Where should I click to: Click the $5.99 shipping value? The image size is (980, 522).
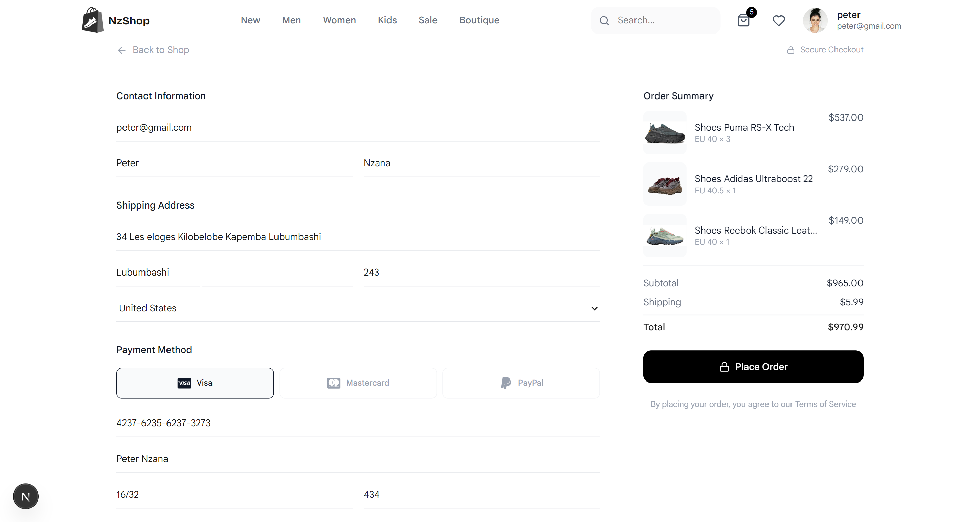pos(851,302)
